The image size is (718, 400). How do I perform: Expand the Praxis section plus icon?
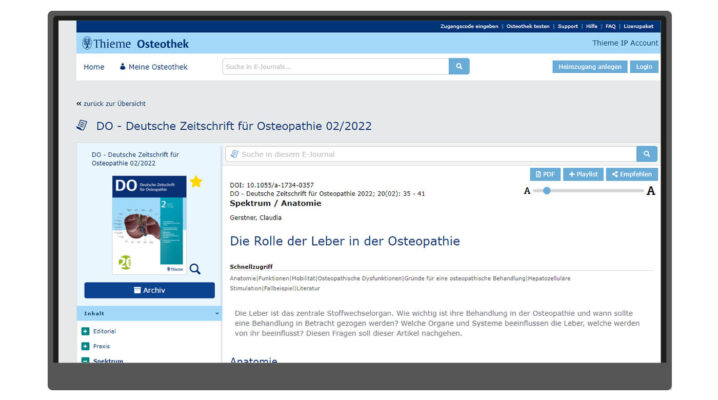85,346
